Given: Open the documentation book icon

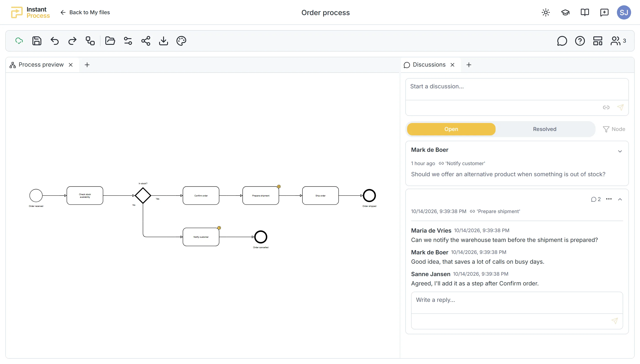Looking at the screenshot, I should pyautogui.click(x=585, y=12).
